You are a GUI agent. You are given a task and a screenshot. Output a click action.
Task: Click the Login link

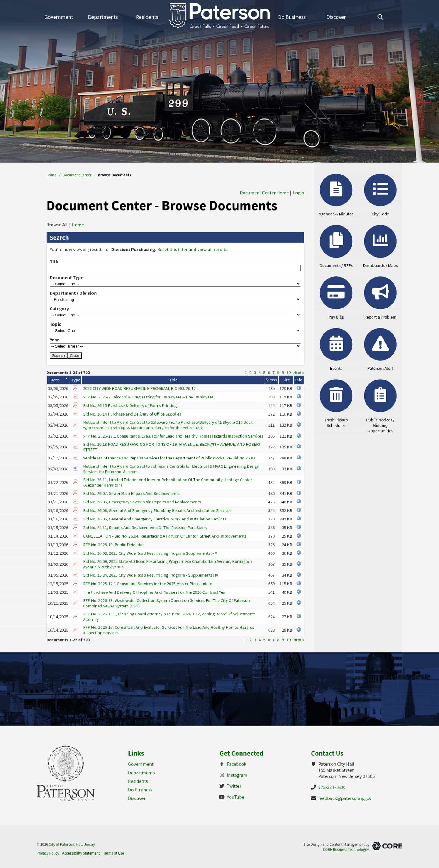[x=298, y=193]
